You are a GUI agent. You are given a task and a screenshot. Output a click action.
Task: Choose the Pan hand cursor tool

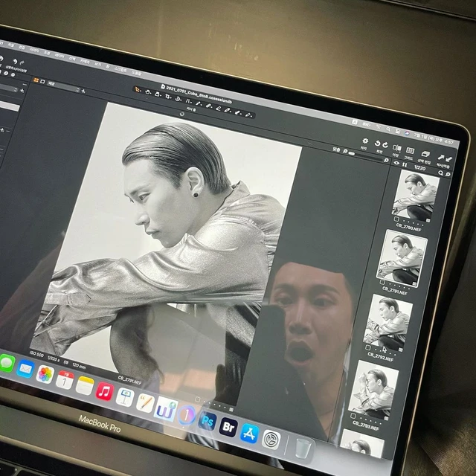(x=147, y=92)
